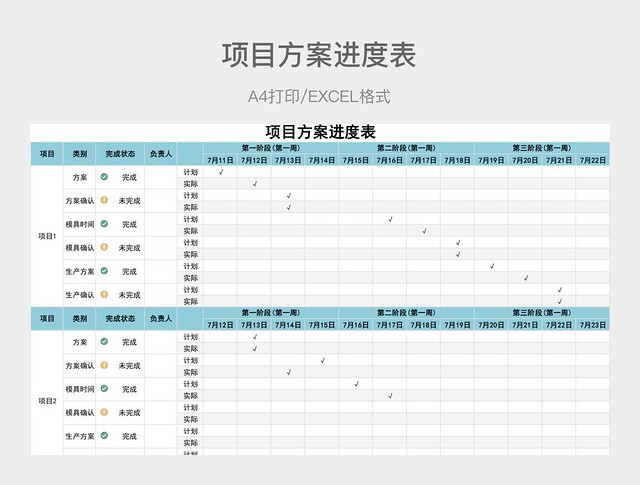Click checkmark in 项目1 方案 实际 row

click(255, 184)
